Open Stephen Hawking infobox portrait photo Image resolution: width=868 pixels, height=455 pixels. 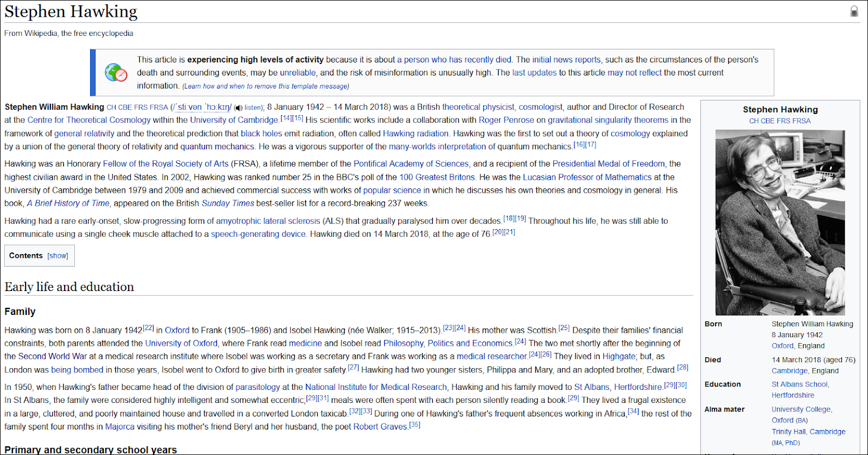click(x=780, y=223)
